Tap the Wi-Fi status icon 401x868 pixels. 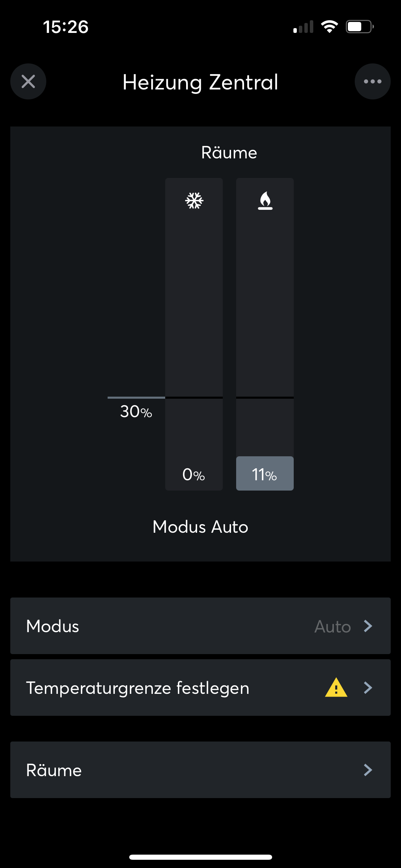tap(329, 27)
